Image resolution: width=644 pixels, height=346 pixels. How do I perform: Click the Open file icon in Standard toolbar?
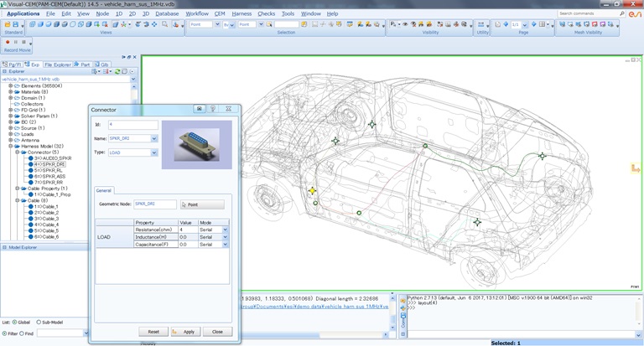[8, 24]
